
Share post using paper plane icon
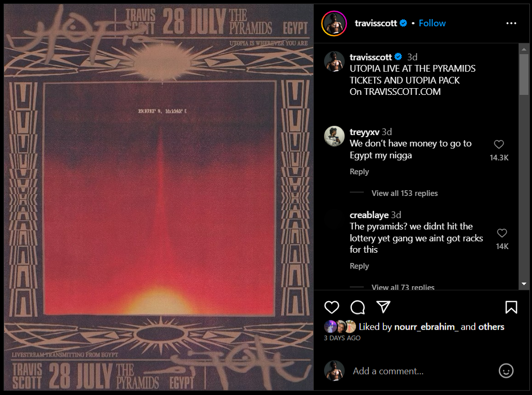(383, 307)
